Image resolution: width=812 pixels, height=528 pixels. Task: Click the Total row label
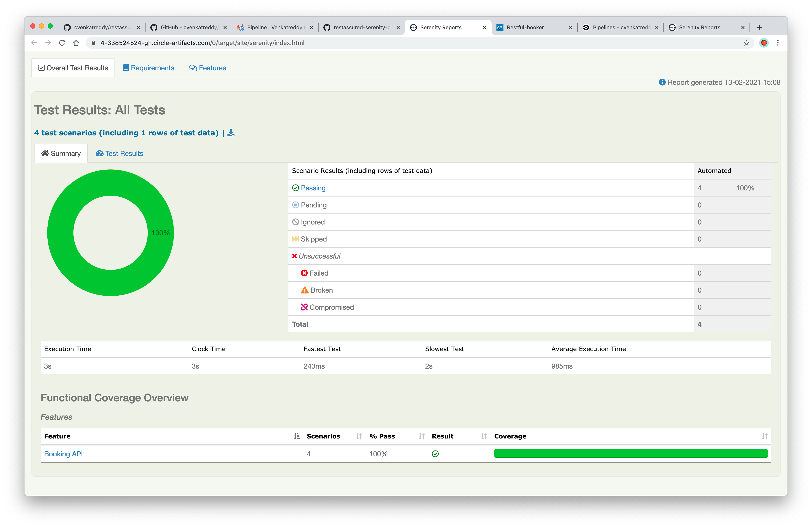click(300, 324)
